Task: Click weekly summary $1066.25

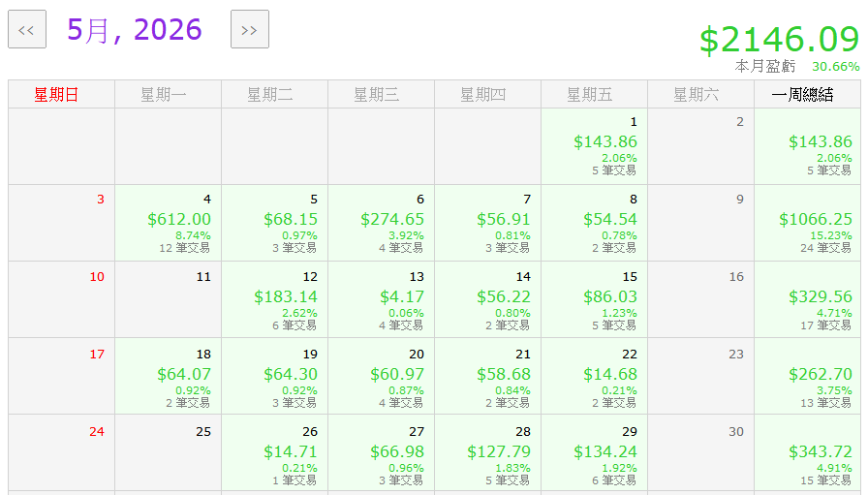Action: point(816,219)
